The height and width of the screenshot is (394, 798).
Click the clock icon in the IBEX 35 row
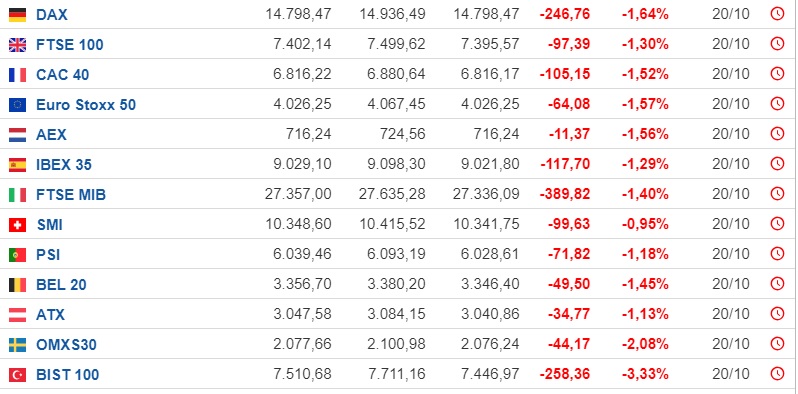[x=777, y=164]
